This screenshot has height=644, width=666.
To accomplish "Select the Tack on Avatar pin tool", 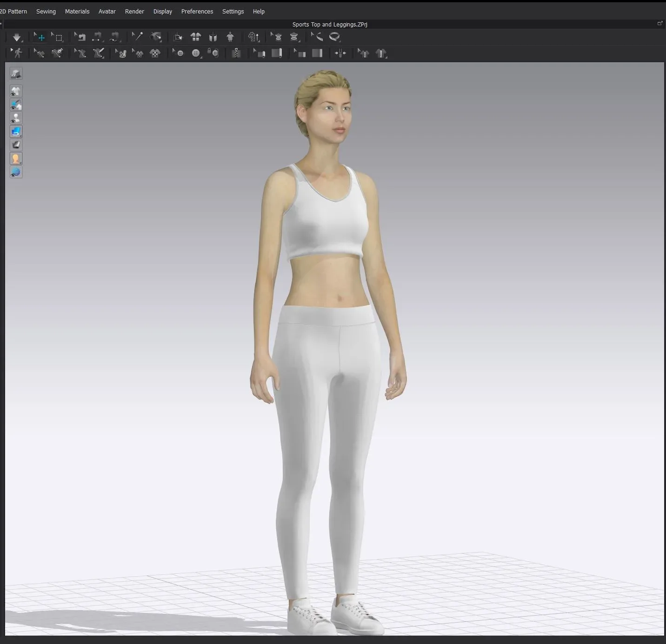I will [137, 37].
